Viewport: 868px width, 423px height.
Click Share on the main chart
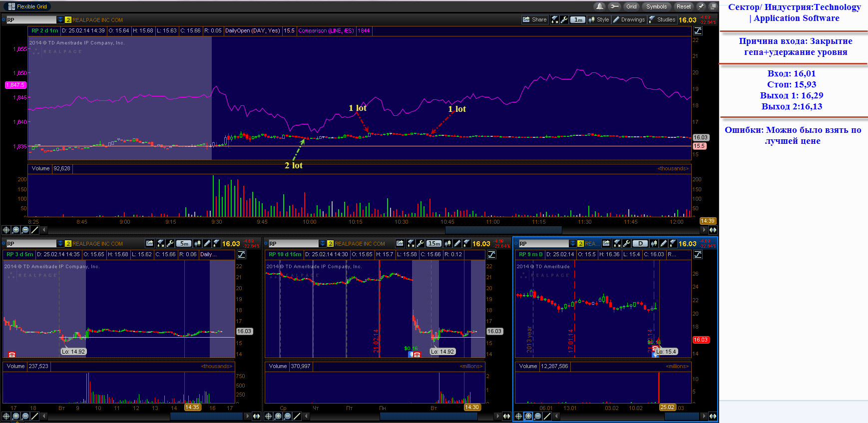(x=534, y=20)
